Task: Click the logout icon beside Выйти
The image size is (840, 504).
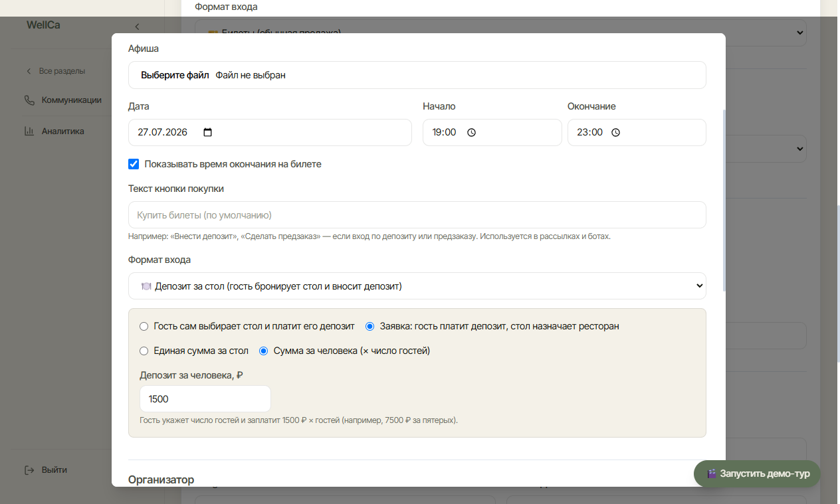Action: coord(29,470)
